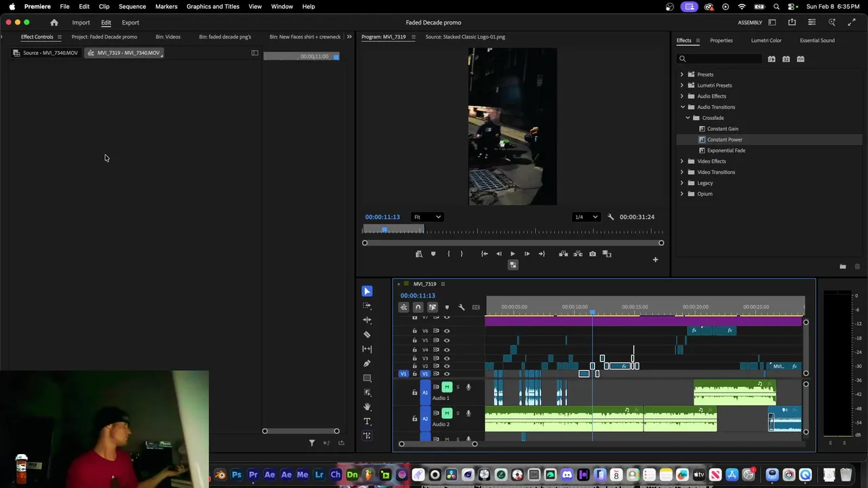Toggle visibility of track V4
Viewport: 868px width, 488px height.
(x=446, y=350)
